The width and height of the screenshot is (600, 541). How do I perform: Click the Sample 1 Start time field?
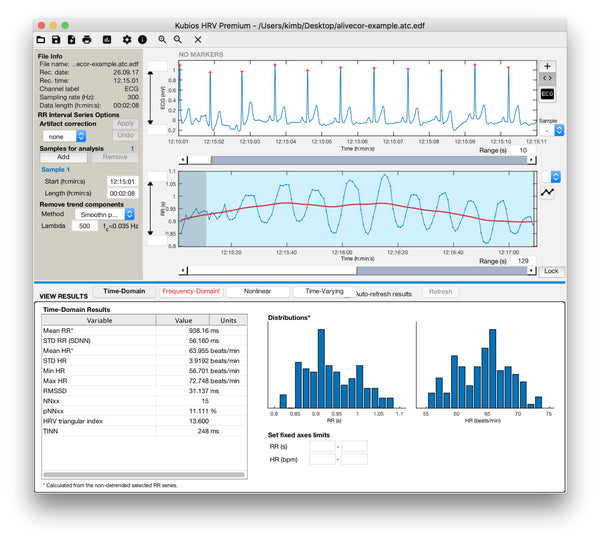click(x=122, y=181)
